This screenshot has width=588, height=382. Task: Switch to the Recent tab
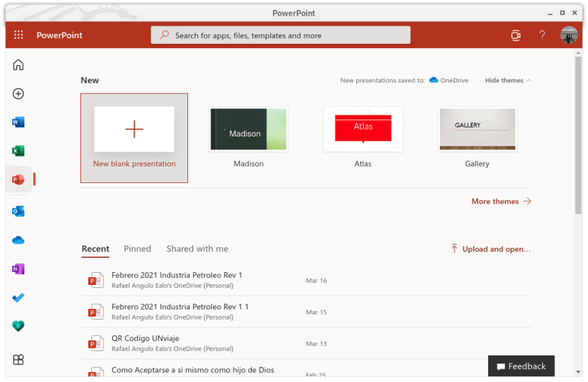pyautogui.click(x=95, y=249)
